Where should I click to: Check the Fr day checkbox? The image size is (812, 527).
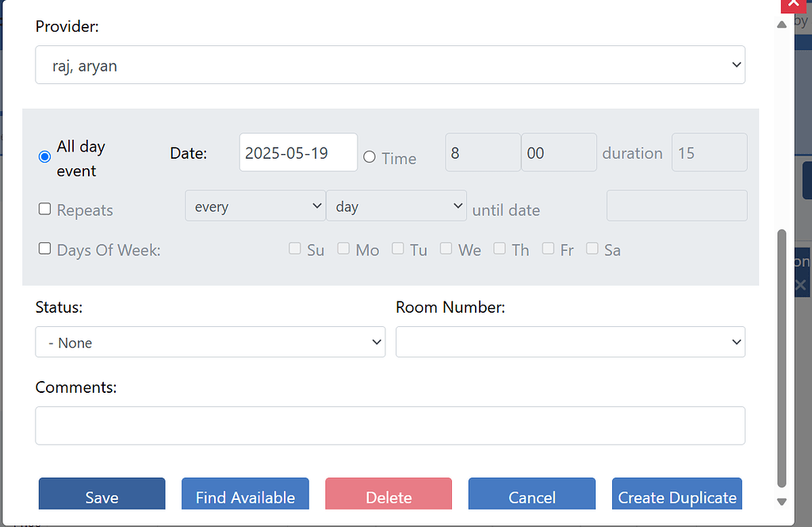(x=548, y=249)
